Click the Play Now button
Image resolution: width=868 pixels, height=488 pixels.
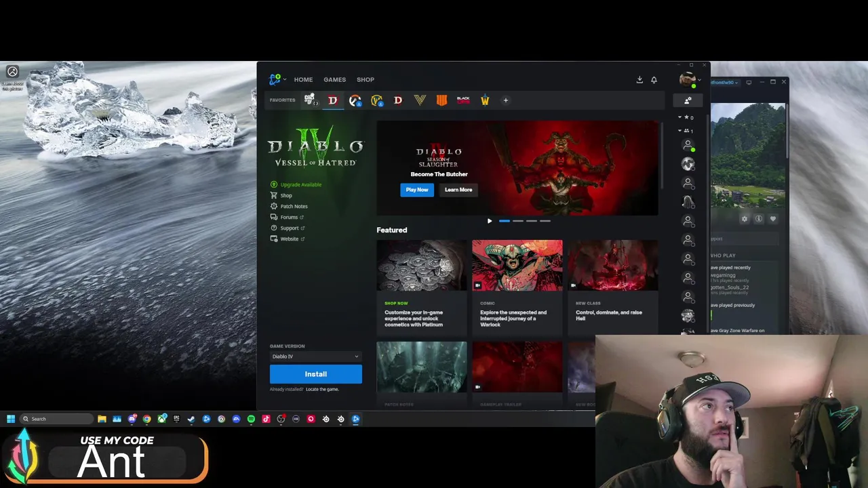417,190
